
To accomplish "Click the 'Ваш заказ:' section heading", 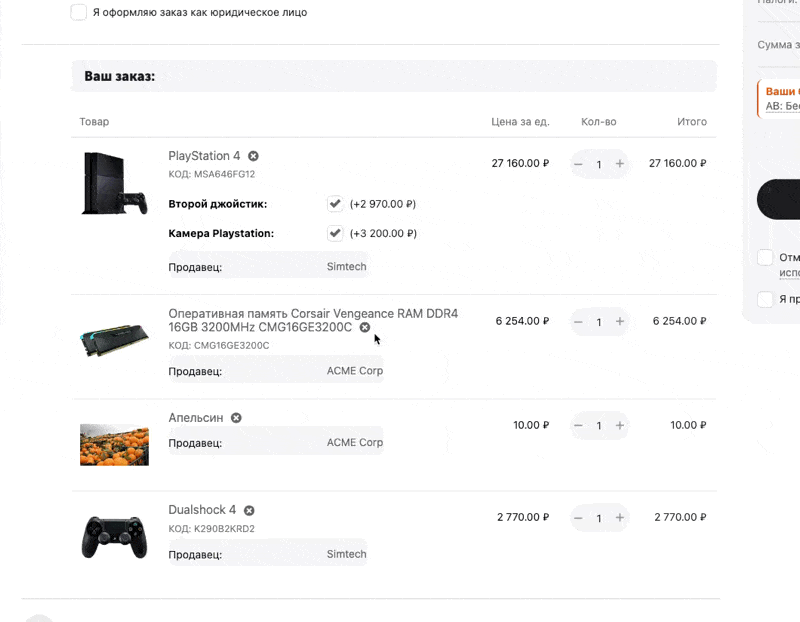I will pyautogui.click(x=119, y=76).
